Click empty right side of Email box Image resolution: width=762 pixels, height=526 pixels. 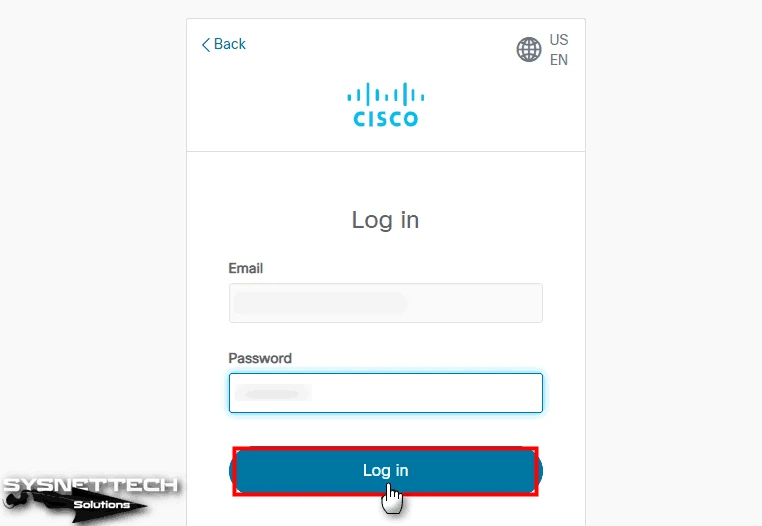[x=474, y=303]
